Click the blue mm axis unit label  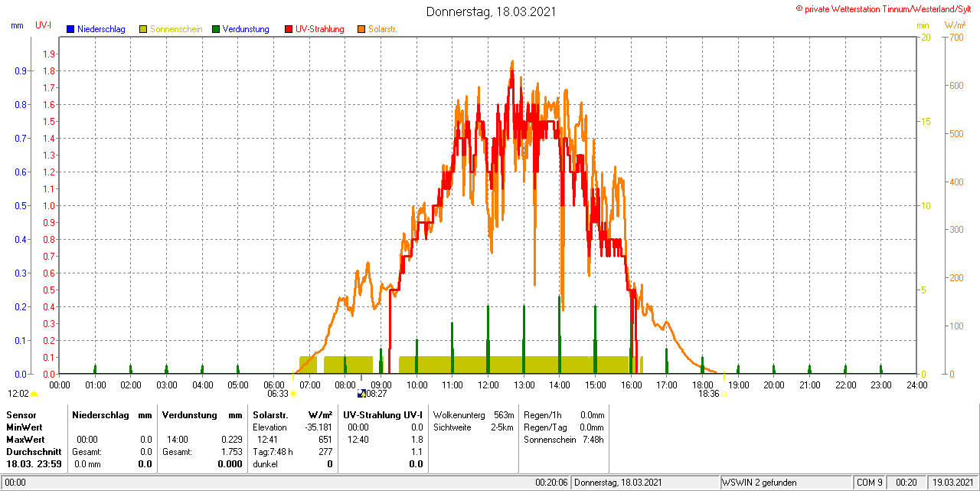tap(17, 25)
